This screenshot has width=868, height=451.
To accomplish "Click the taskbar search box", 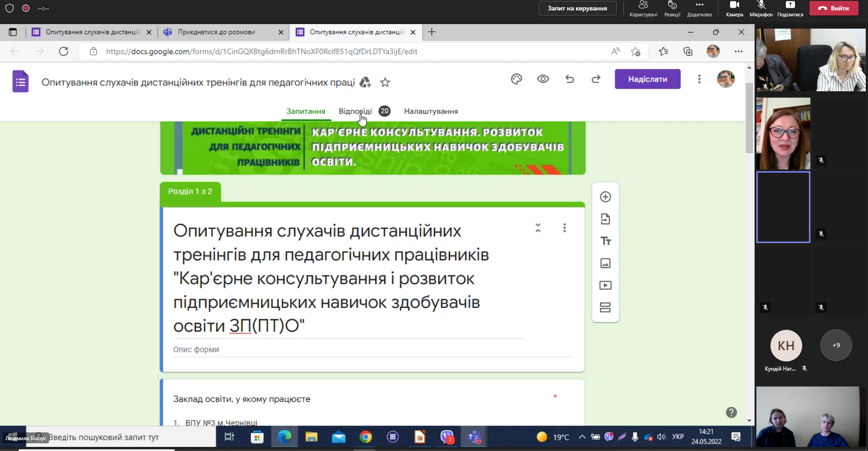I will (x=121, y=437).
